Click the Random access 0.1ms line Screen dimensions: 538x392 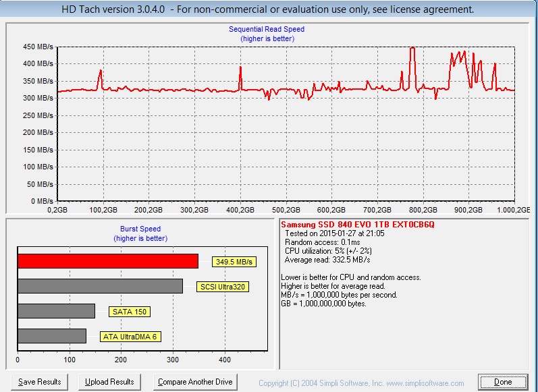(x=322, y=242)
